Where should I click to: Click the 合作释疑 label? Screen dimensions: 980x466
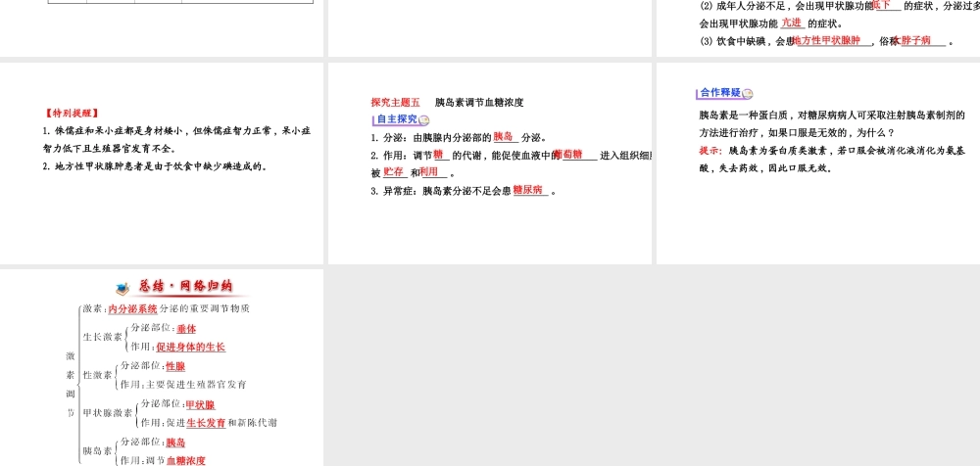coord(720,92)
